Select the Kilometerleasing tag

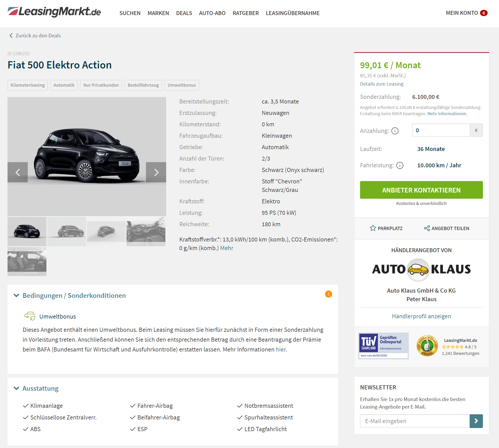27,85
